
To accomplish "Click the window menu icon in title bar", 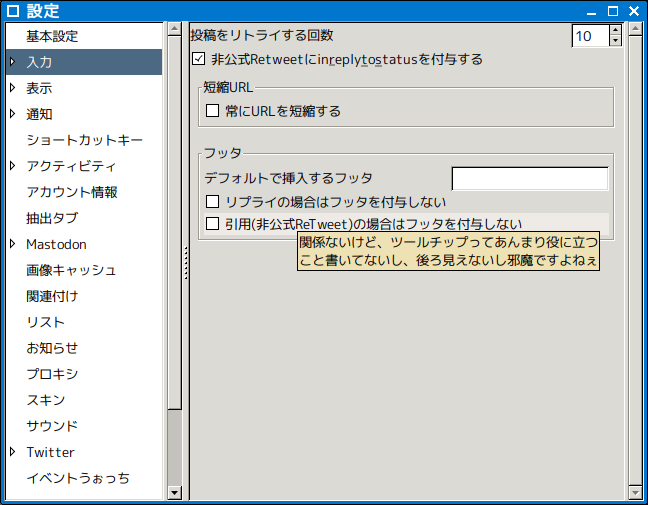I will click(x=13, y=11).
